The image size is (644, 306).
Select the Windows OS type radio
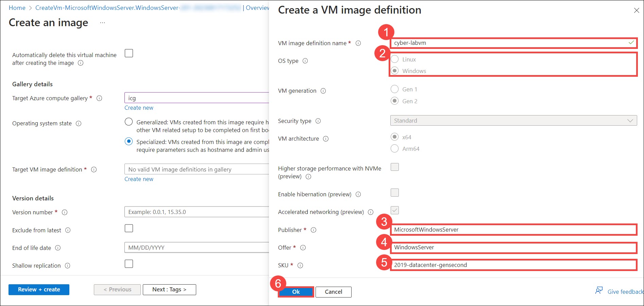coord(394,71)
